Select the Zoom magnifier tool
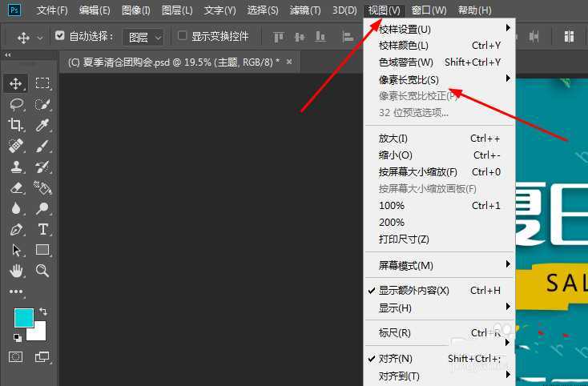 [x=42, y=271]
